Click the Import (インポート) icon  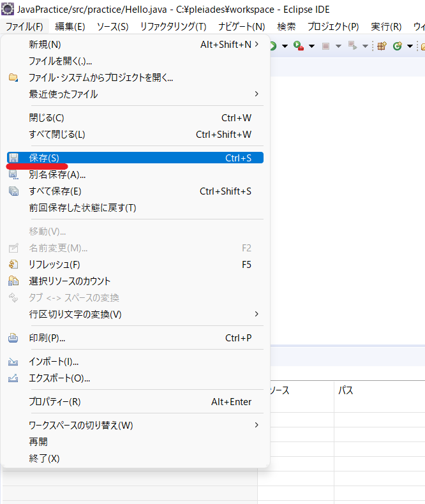coord(13,362)
